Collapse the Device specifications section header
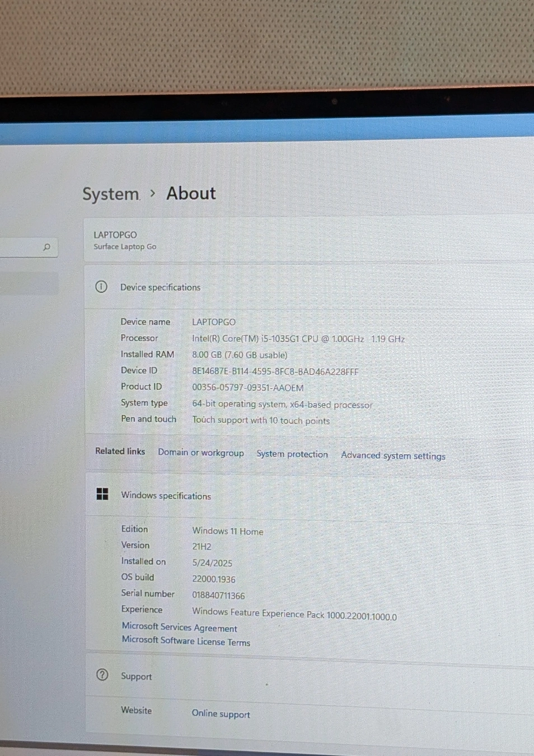 tap(309, 287)
